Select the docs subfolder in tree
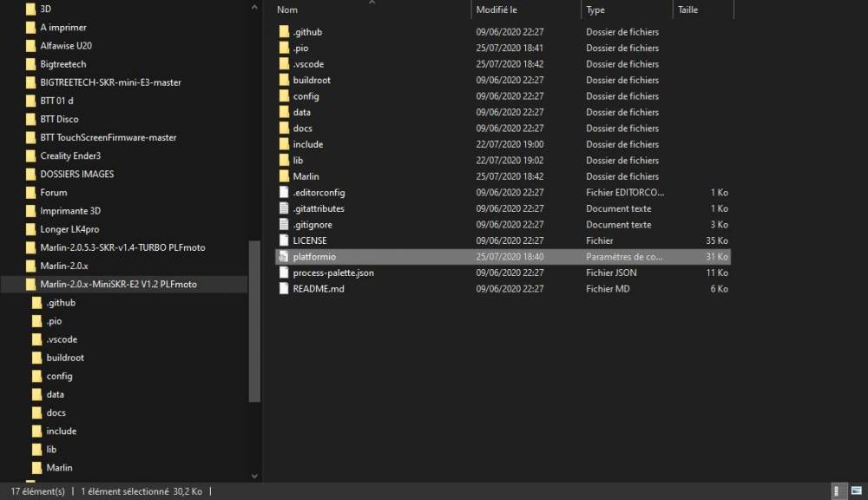Viewport: 868px width, 500px height. (56, 412)
